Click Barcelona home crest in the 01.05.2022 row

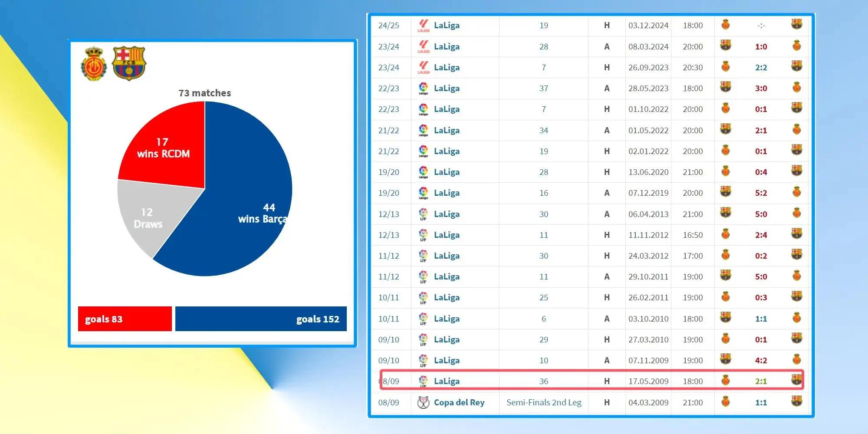(x=725, y=129)
